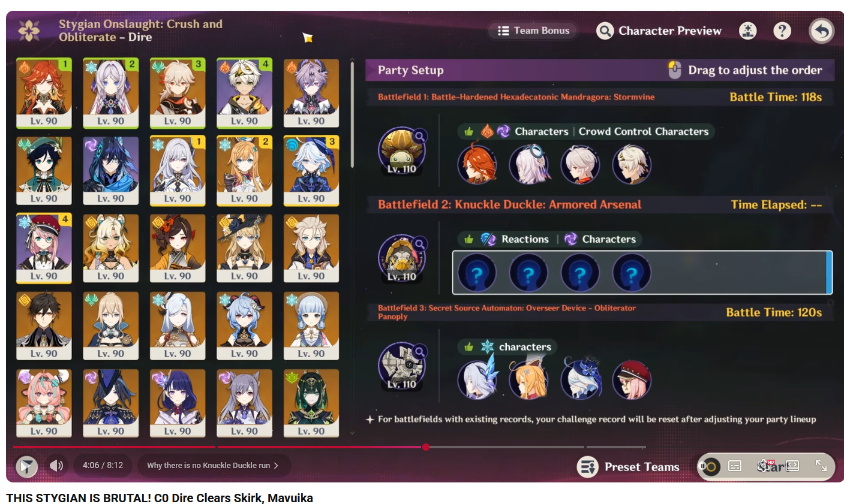Expand chapter 'Why there is no Knuckle Duckle run'

pos(213,466)
